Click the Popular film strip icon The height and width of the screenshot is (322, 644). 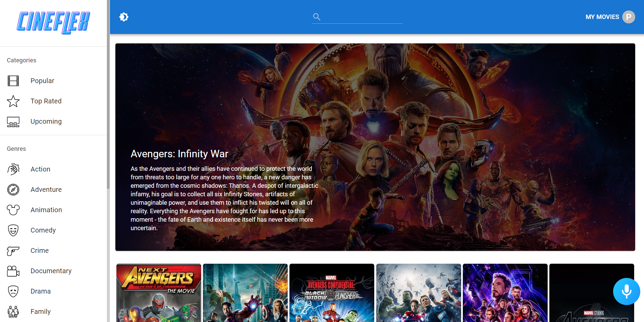pyautogui.click(x=13, y=81)
